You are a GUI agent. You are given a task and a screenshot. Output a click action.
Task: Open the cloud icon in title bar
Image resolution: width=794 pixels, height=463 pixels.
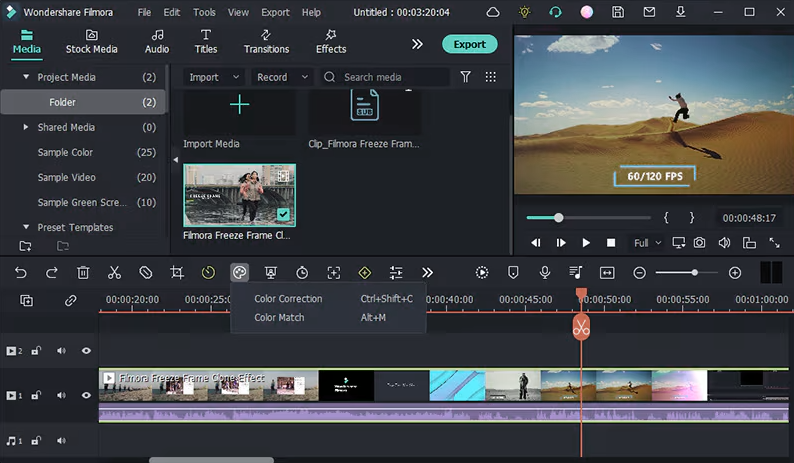493,12
